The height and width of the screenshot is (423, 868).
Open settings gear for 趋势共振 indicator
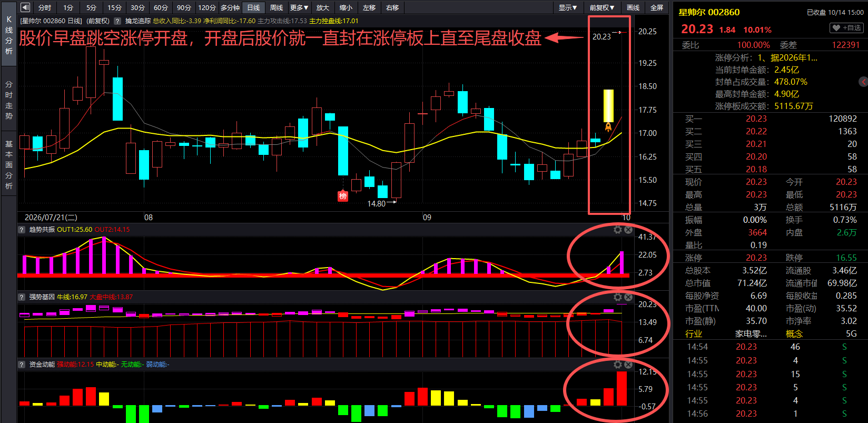pos(618,230)
